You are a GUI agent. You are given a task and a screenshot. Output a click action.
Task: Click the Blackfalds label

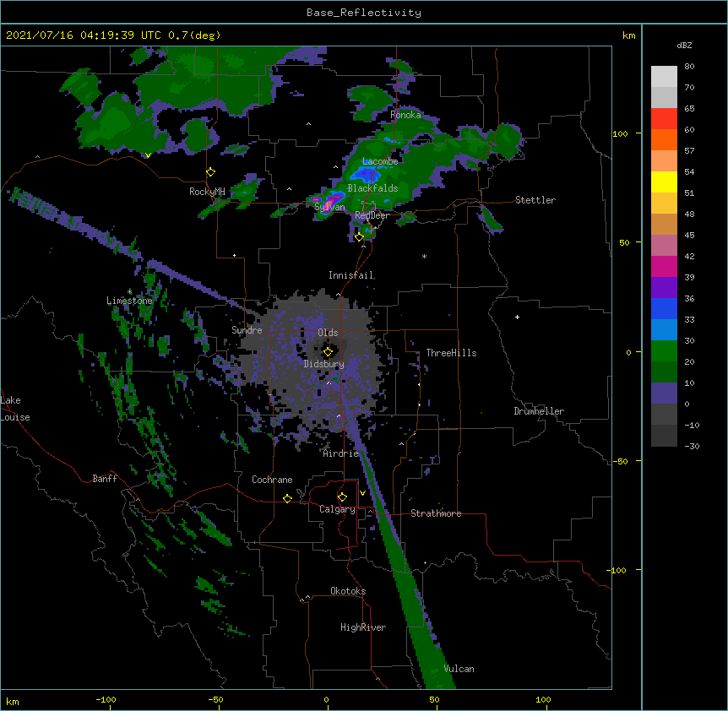pyautogui.click(x=372, y=188)
